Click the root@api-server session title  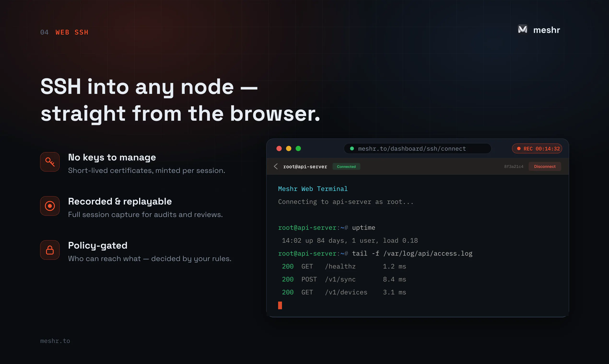(x=305, y=166)
